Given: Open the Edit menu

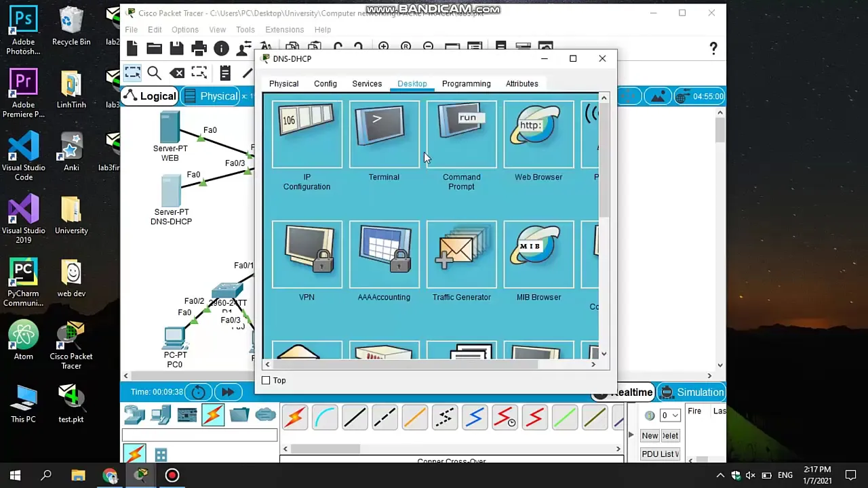Looking at the screenshot, I should [155, 30].
